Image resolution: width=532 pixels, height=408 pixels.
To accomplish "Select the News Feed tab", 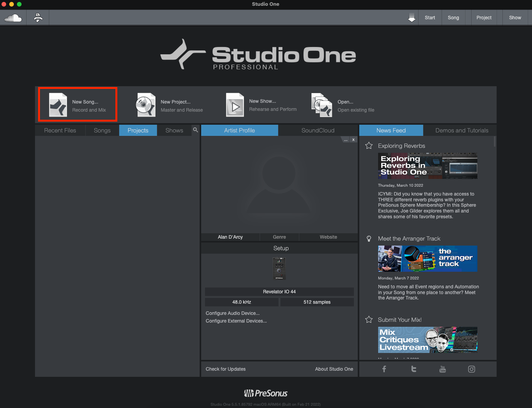I will pos(391,130).
